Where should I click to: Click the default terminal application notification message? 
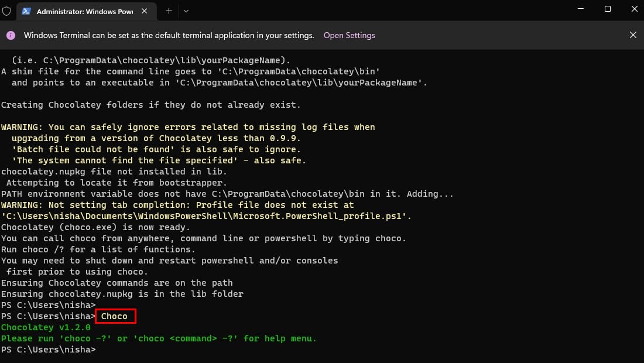click(x=169, y=35)
